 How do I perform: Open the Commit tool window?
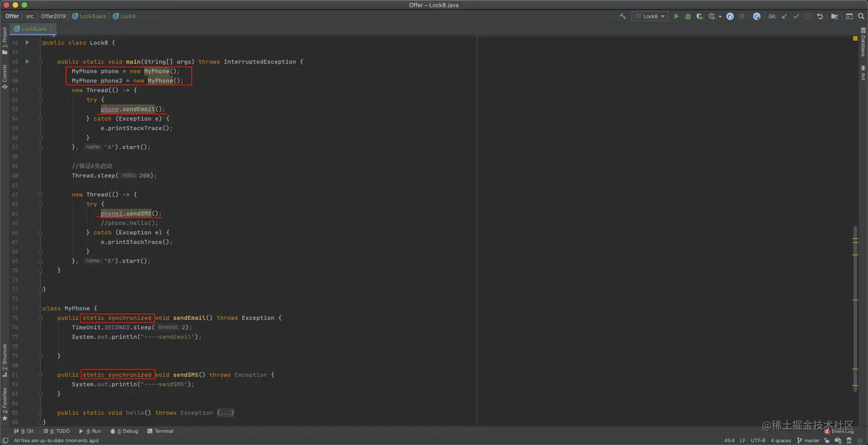tap(5, 76)
